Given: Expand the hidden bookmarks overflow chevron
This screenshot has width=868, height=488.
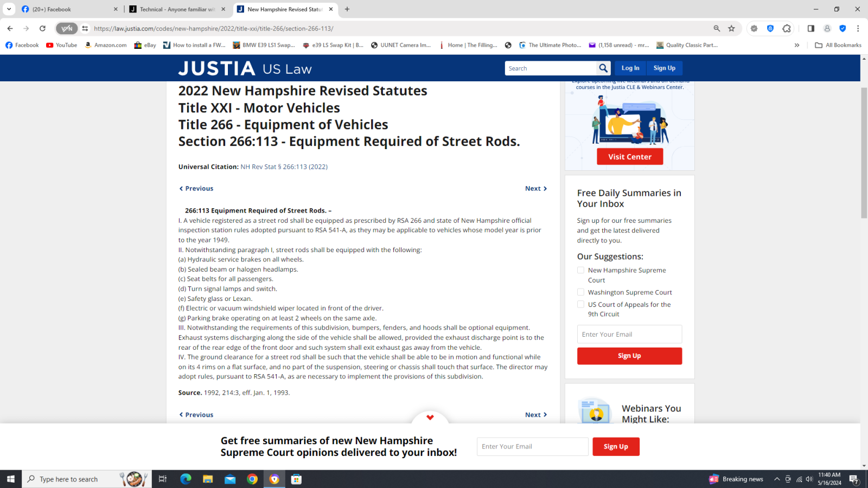Looking at the screenshot, I should pos(797,46).
